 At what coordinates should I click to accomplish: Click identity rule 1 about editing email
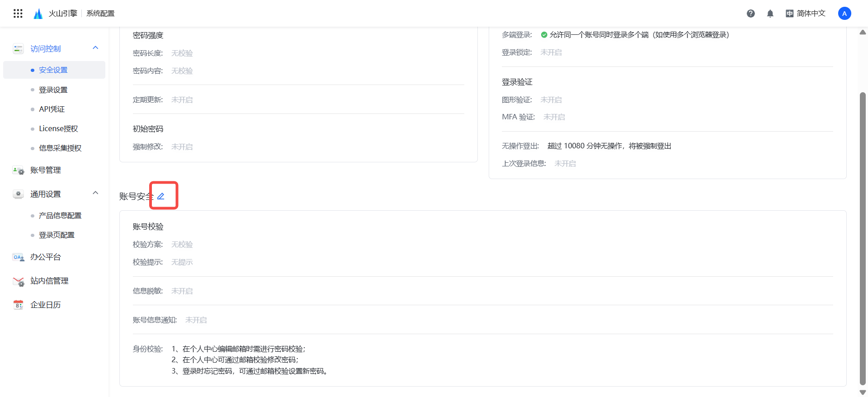coord(239,349)
